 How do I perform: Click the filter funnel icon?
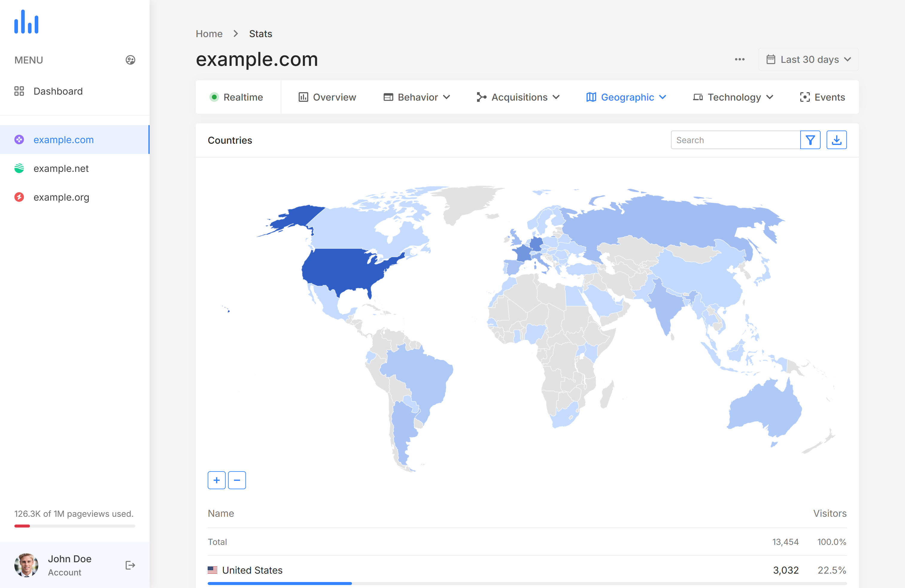[x=810, y=140]
